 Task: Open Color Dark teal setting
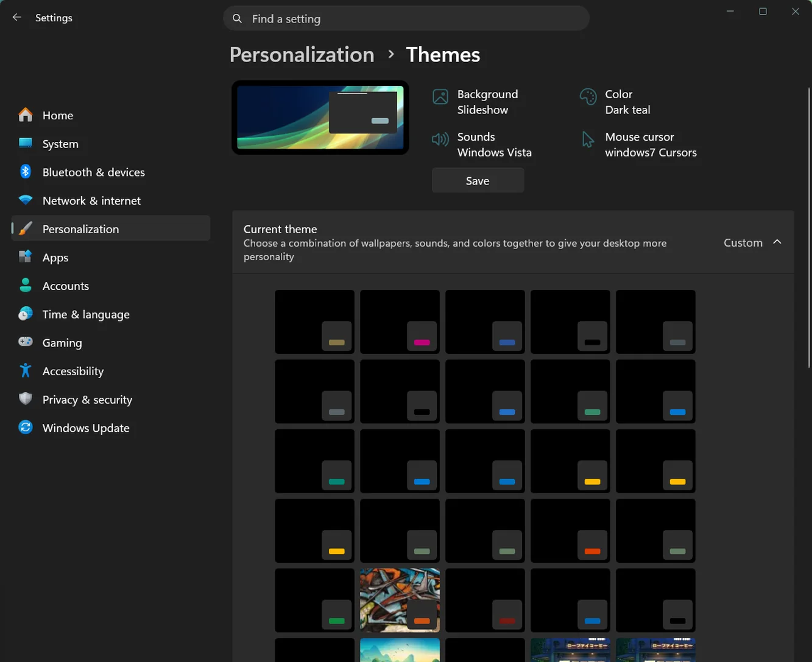pos(615,102)
